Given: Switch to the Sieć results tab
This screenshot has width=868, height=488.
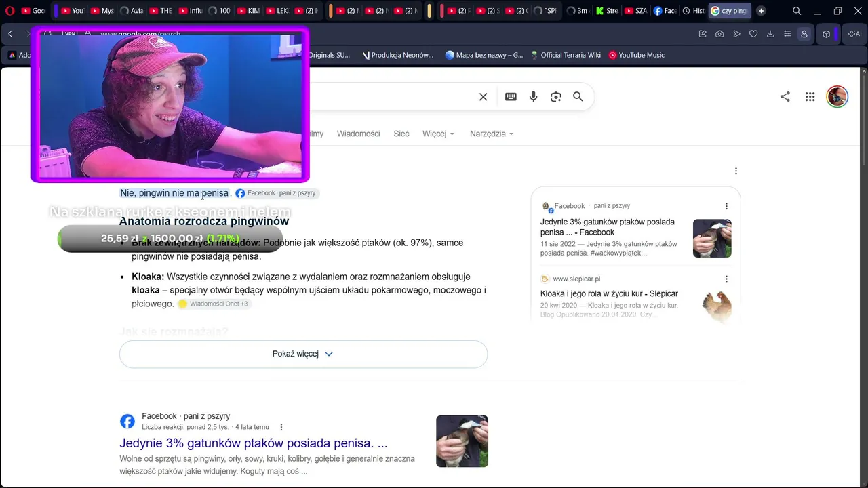Looking at the screenshot, I should click(x=401, y=134).
